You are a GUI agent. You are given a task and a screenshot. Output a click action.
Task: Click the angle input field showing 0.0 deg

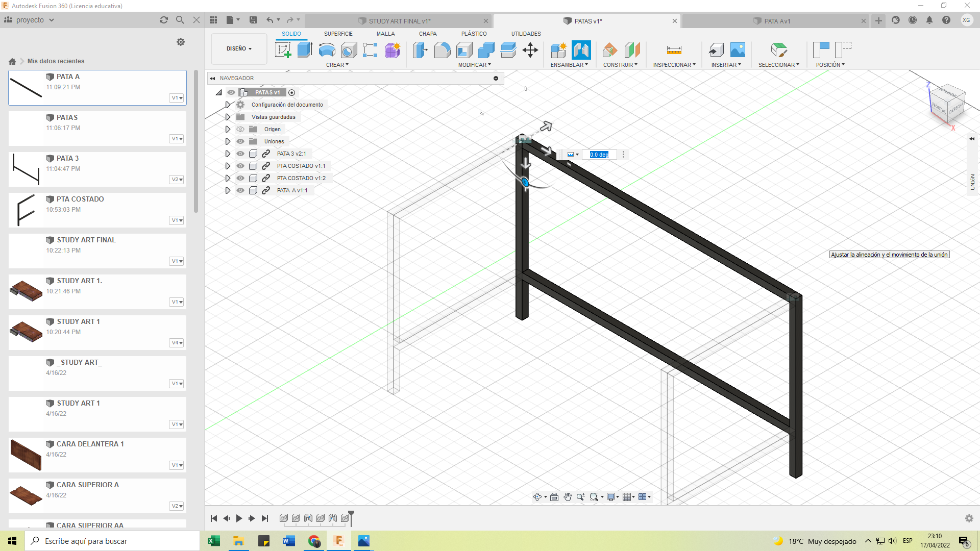pos(599,155)
